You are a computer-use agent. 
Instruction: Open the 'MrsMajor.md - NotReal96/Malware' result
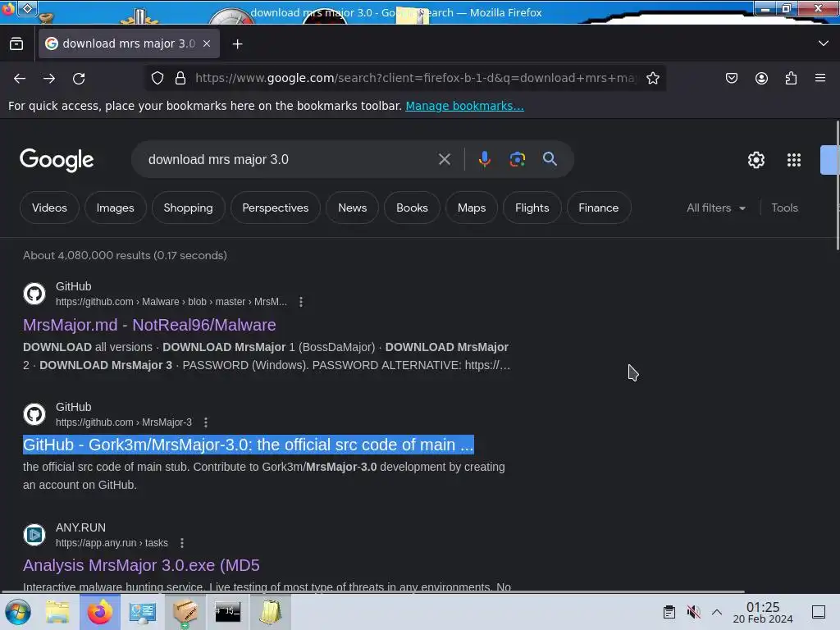(149, 325)
